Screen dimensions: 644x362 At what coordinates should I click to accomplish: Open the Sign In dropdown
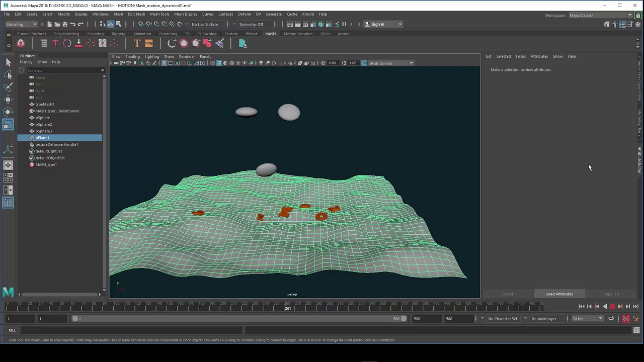pos(383,24)
